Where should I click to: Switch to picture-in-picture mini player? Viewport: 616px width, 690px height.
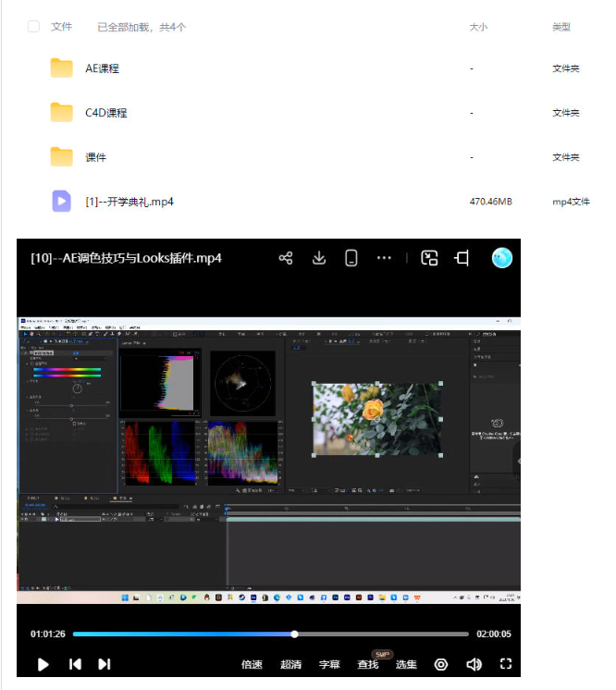point(429,258)
